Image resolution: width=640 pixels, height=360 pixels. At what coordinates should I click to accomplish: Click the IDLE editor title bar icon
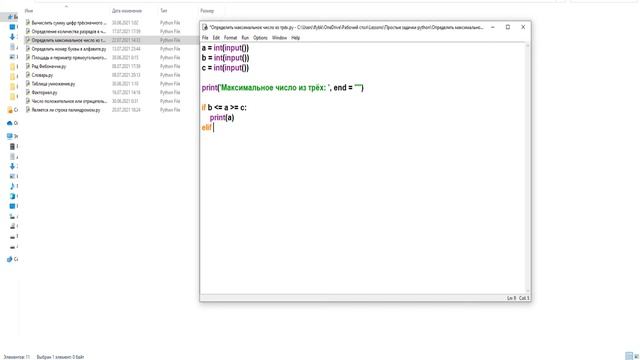[x=205, y=27]
